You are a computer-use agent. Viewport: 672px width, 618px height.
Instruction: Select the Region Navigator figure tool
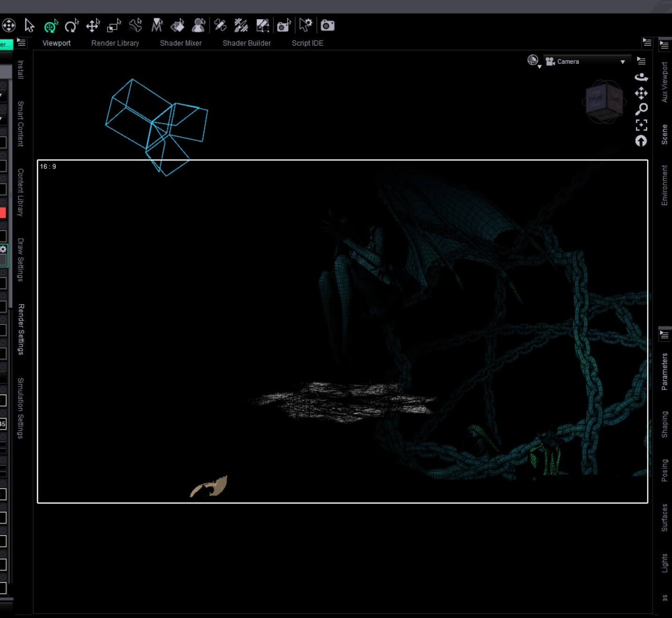pos(199,25)
